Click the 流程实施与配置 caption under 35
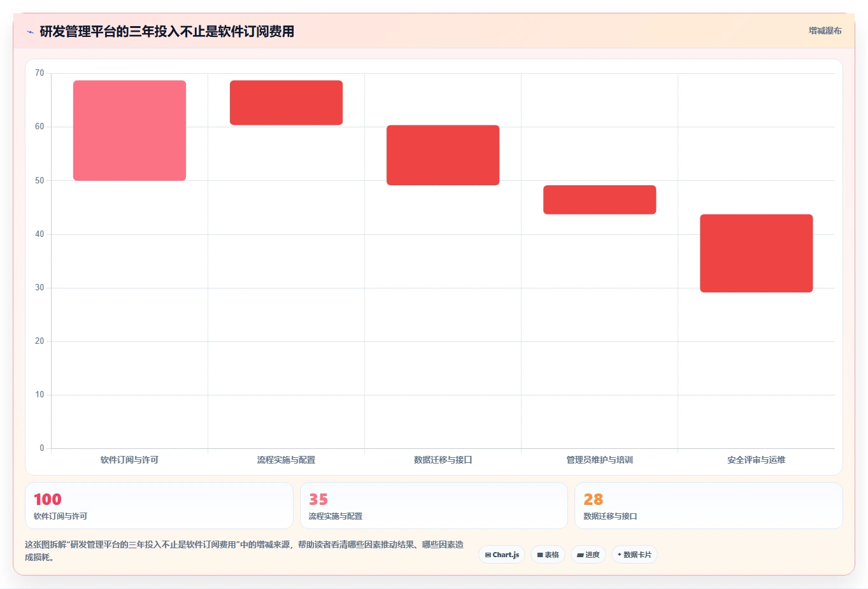The height and width of the screenshot is (589, 868). click(336, 516)
